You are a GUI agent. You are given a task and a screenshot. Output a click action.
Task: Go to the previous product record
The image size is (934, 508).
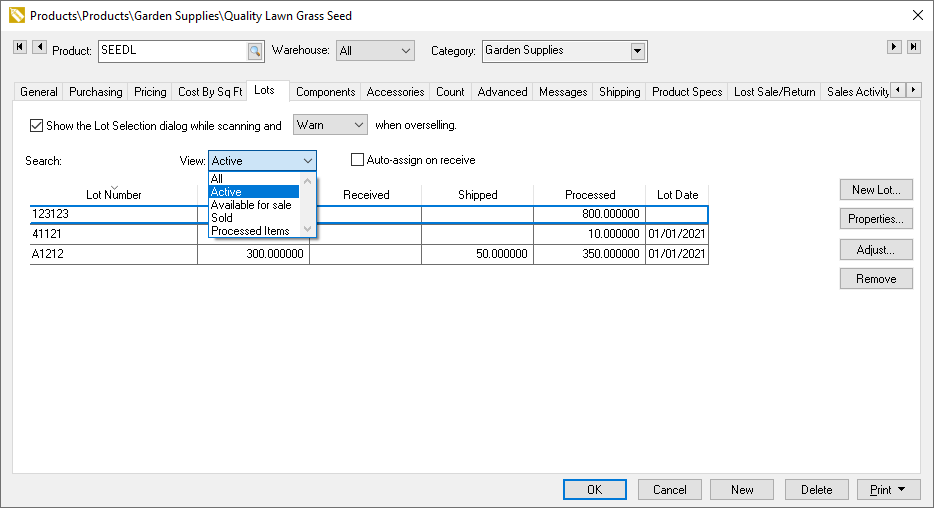tap(39, 47)
